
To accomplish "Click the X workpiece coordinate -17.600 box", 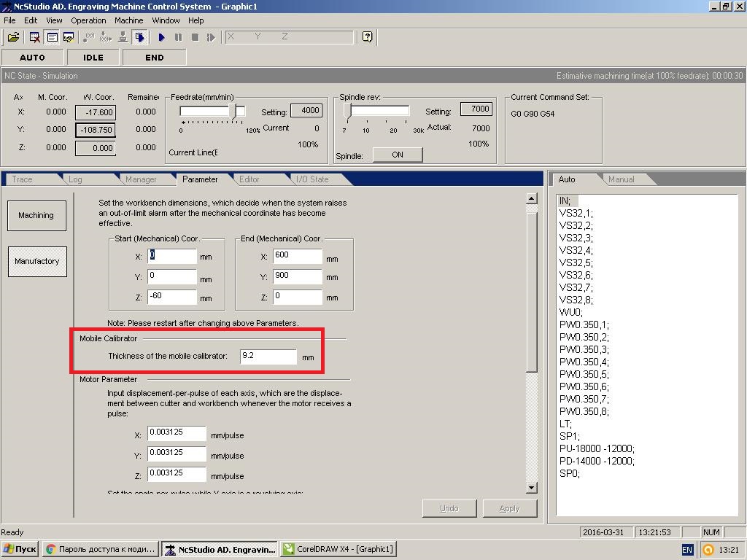I will click(x=96, y=112).
